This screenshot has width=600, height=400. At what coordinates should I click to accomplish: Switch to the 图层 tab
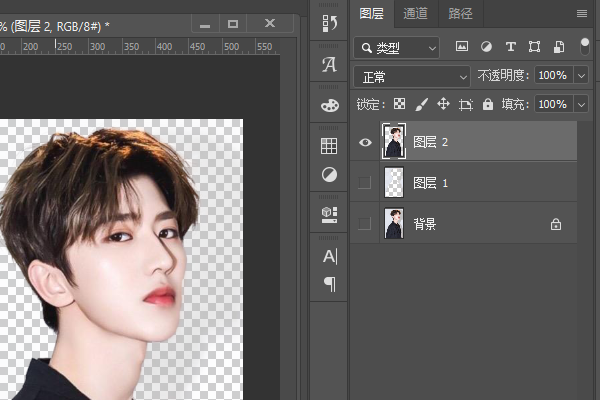click(x=372, y=14)
